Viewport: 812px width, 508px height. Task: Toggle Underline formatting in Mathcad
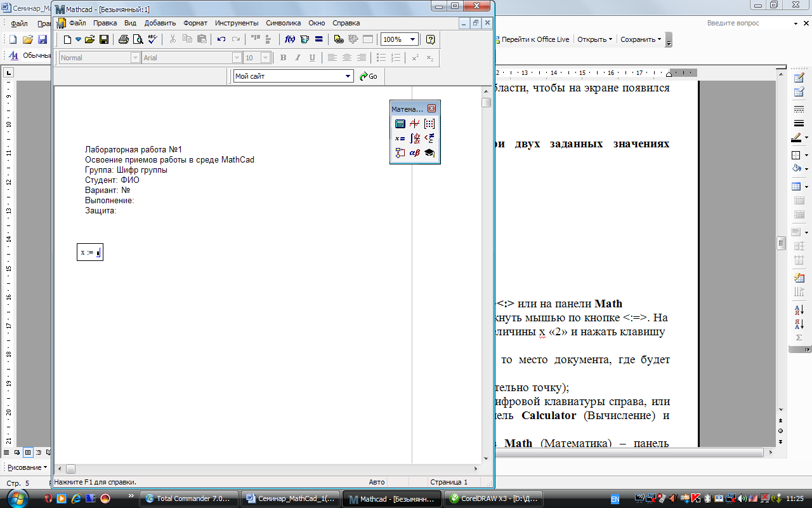click(311, 58)
